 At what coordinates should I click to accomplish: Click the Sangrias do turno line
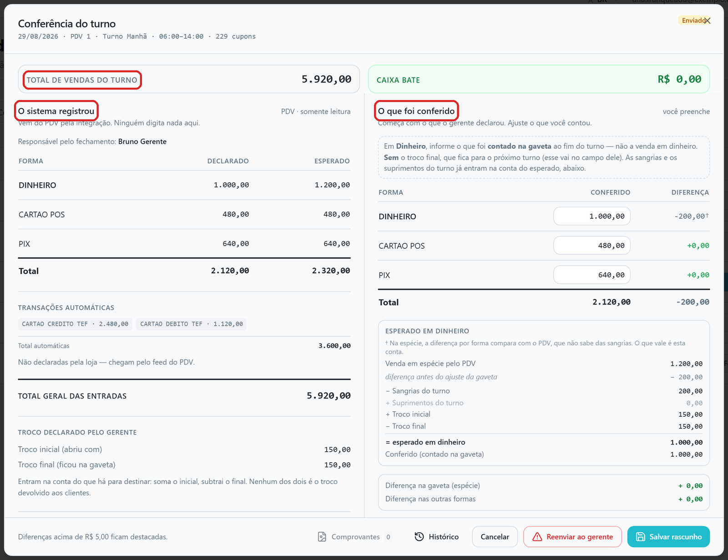tap(544, 391)
